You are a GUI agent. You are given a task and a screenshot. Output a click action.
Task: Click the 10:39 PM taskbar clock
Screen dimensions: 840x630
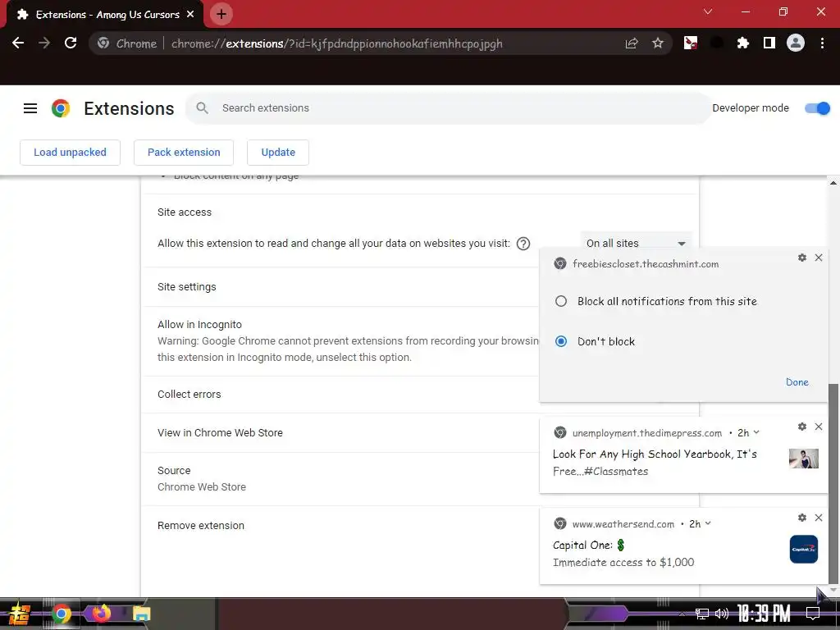[764, 614]
